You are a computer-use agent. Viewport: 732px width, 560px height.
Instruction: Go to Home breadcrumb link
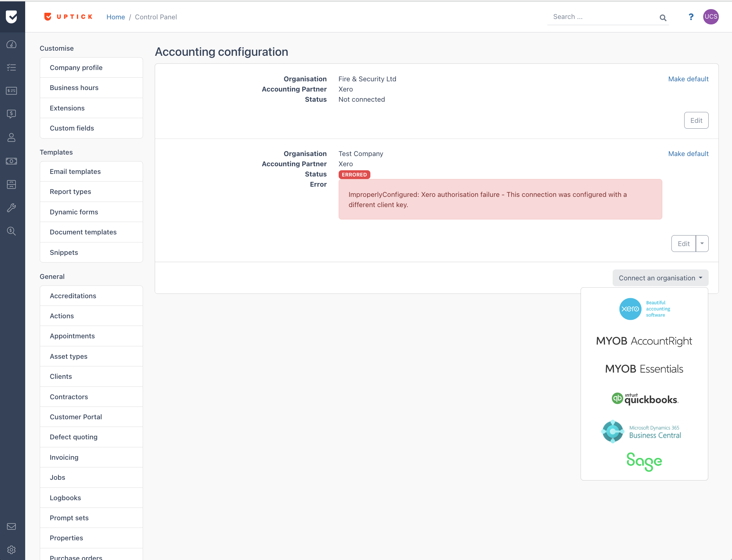click(x=116, y=17)
